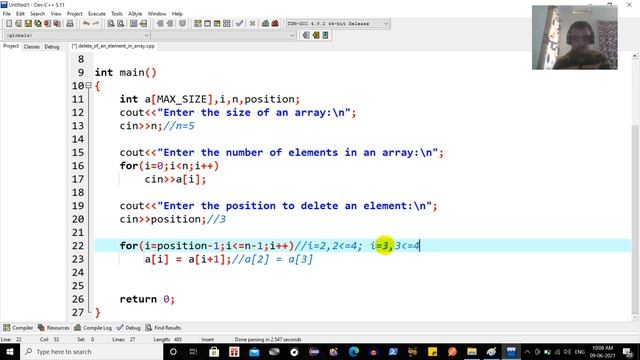Stop execution with the X icon
The height and width of the screenshot is (360, 640).
tap(252, 24)
